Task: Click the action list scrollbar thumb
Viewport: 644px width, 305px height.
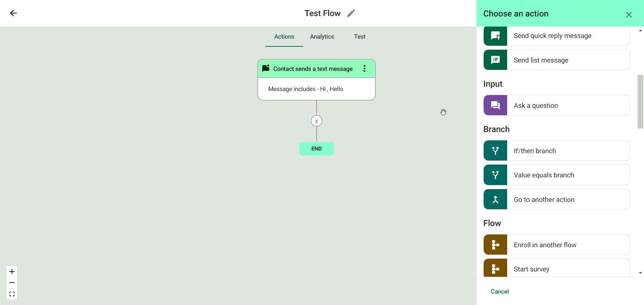Action: click(640, 101)
